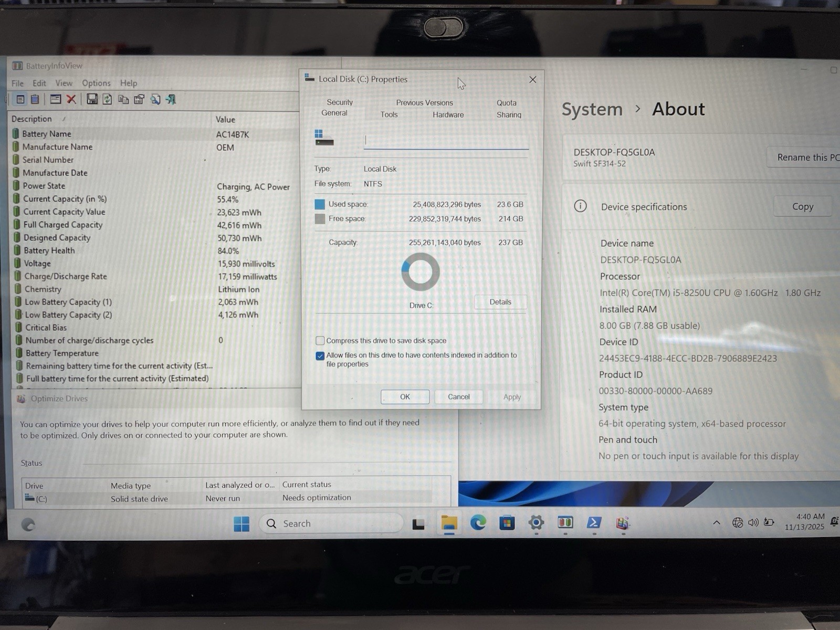Click the Details button for Drive C
Viewport: 840px width, 630px height.
pos(500,302)
